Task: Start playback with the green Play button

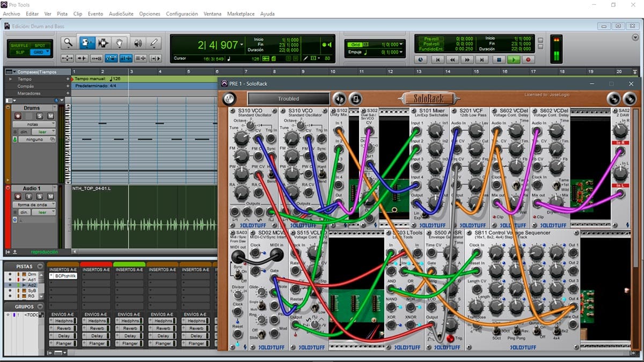Action: (x=514, y=60)
